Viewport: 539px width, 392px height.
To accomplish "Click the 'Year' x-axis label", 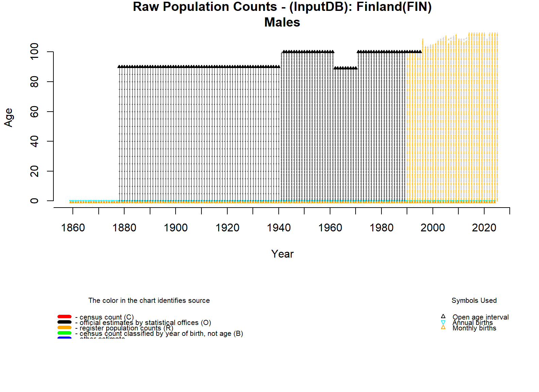I will [282, 254].
